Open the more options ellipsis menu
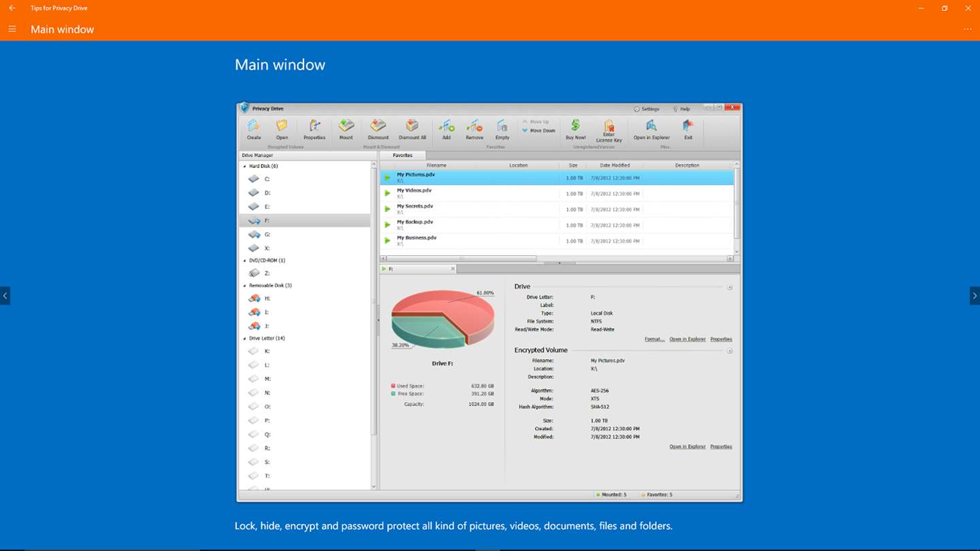Screen dimensions: 980x551 (968, 29)
